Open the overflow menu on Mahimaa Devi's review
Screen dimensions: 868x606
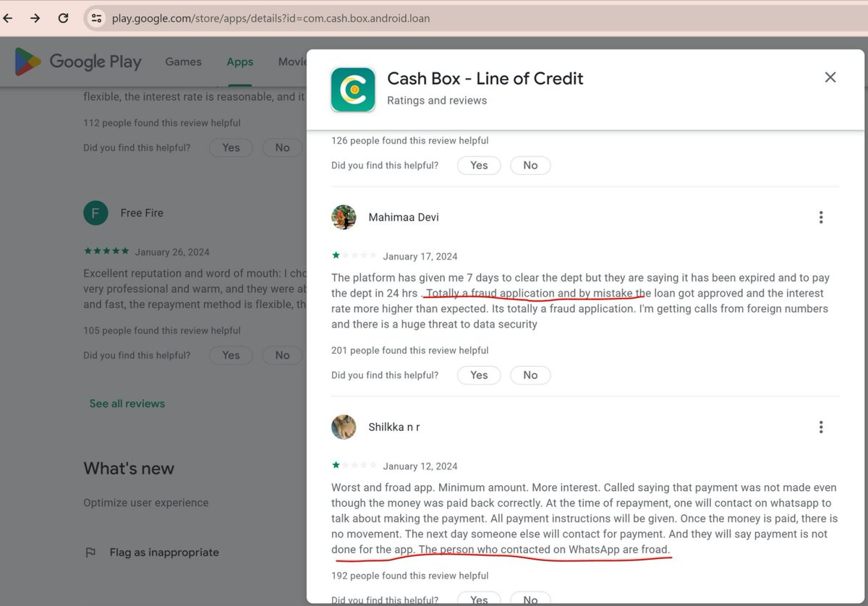click(821, 217)
